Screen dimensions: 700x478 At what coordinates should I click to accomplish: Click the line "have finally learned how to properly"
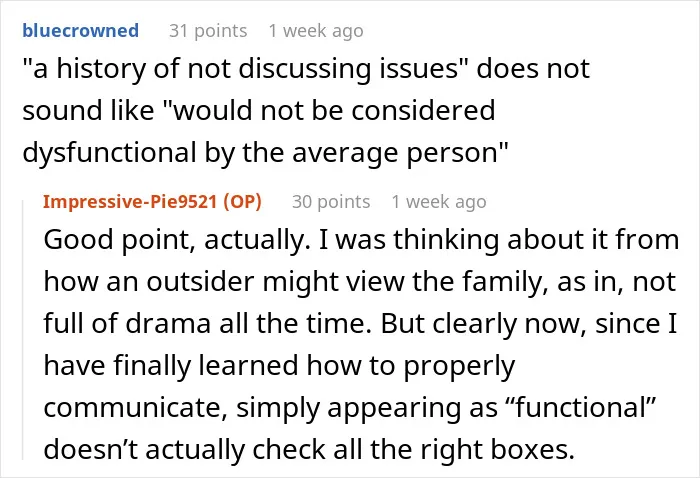(279, 366)
